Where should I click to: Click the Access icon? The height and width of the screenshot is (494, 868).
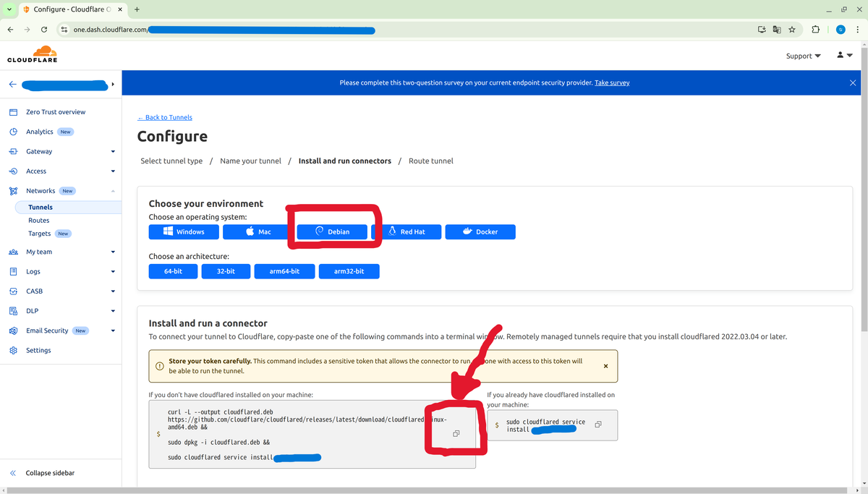[x=13, y=171]
